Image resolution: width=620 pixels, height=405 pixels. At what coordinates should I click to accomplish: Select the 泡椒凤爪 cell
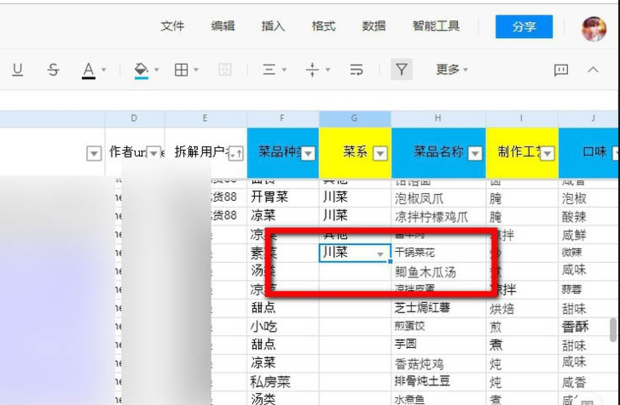coord(439,198)
